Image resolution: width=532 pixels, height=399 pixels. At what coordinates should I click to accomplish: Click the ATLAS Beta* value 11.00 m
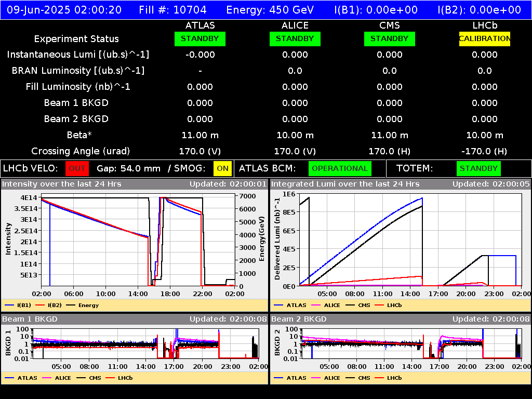[x=200, y=136]
